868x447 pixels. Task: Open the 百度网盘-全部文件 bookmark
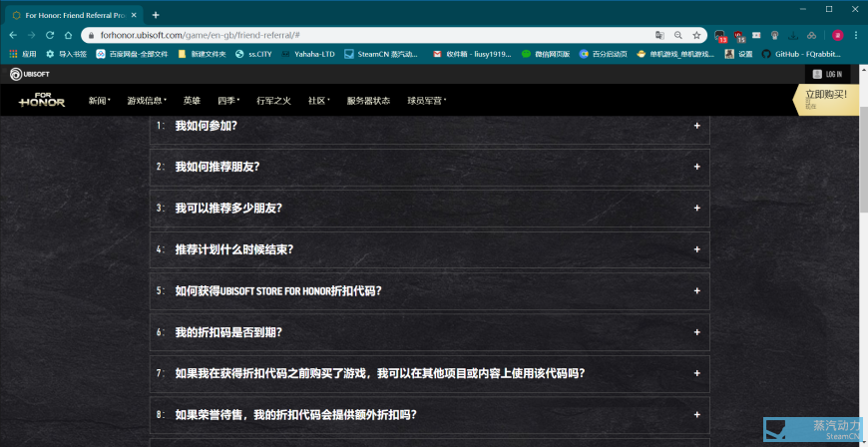(132, 54)
